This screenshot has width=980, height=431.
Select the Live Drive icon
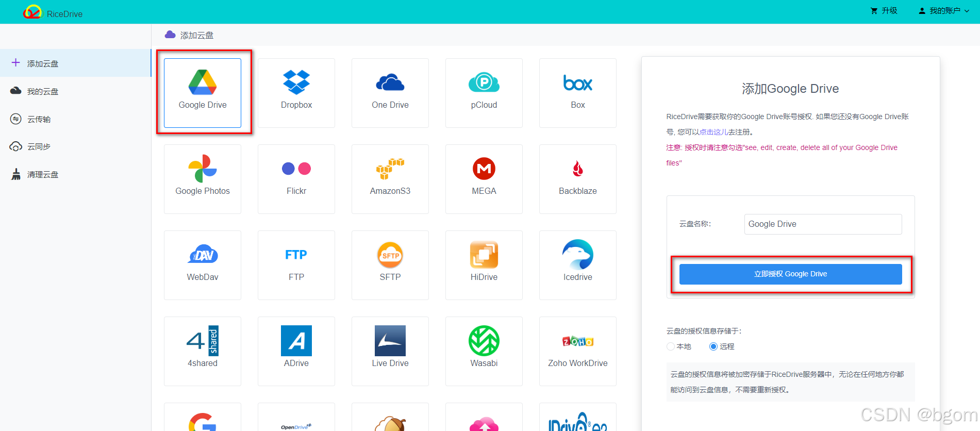390,341
